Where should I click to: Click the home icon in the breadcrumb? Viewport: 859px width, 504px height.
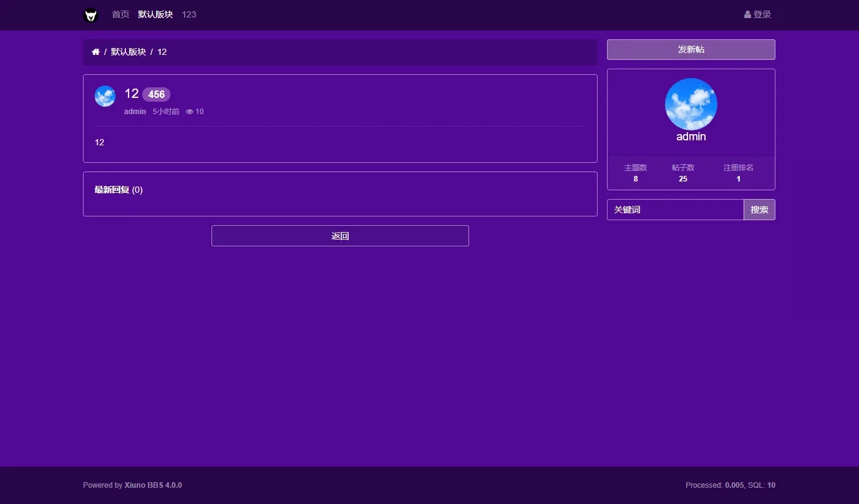point(95,52)
